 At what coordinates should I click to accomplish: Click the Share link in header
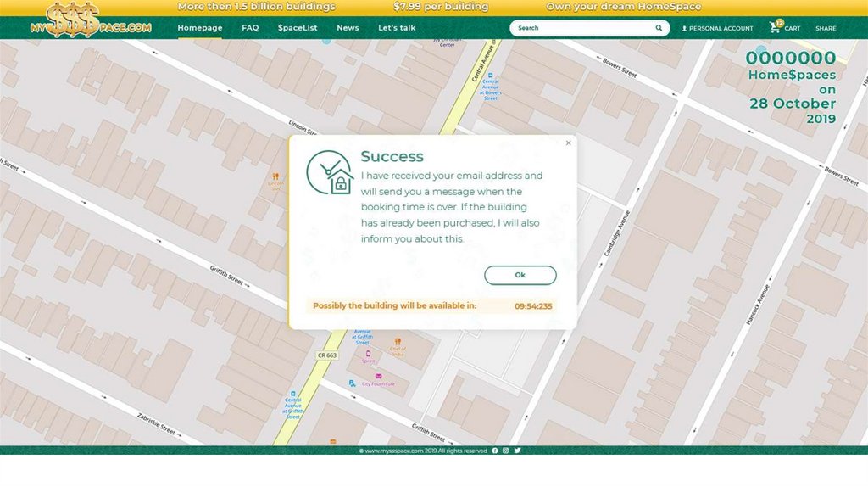[x=826, y=28]
